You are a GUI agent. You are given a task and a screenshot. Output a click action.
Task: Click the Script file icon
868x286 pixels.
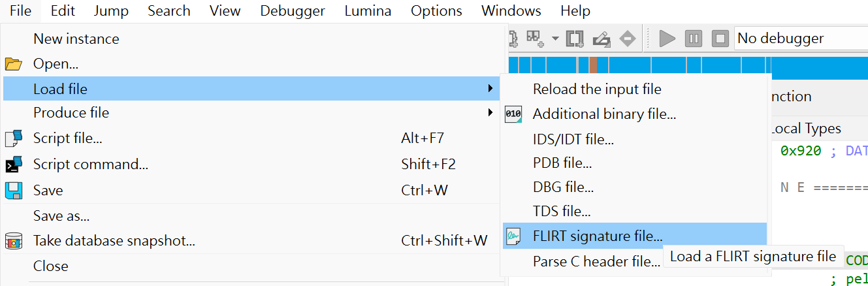coord(14,138)
